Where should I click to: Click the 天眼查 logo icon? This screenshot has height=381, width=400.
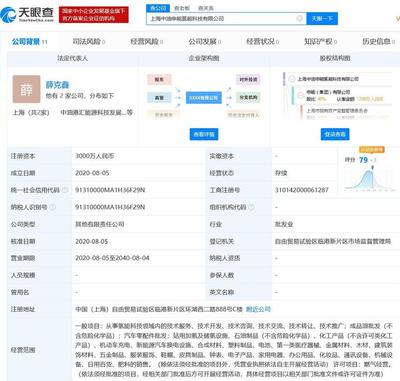pyautogui.click(x=8, y=14)
